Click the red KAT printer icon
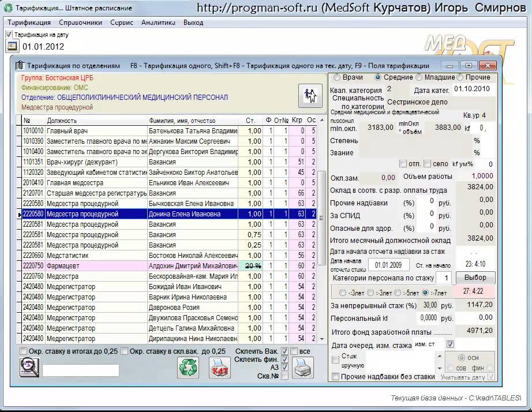Viewport: 532px width, 412px height. (x=219, y=368)
